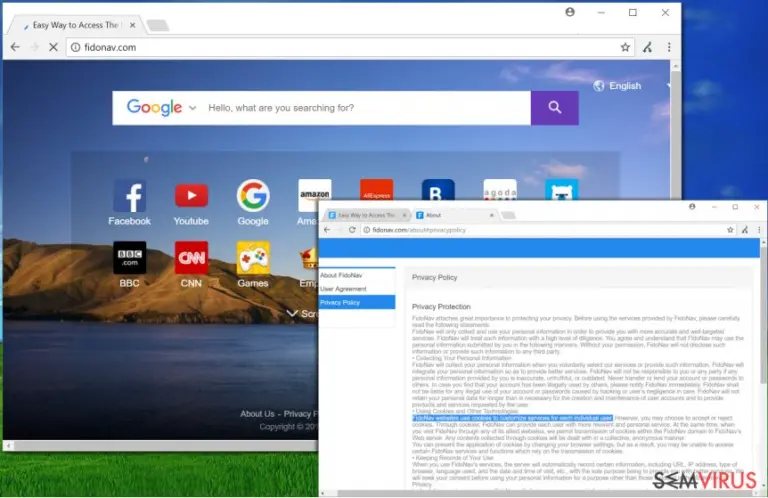Click the highlighted cookies sentence in privacy policy
The height and width of the screenshot is (498, 768).
(512, 418)
